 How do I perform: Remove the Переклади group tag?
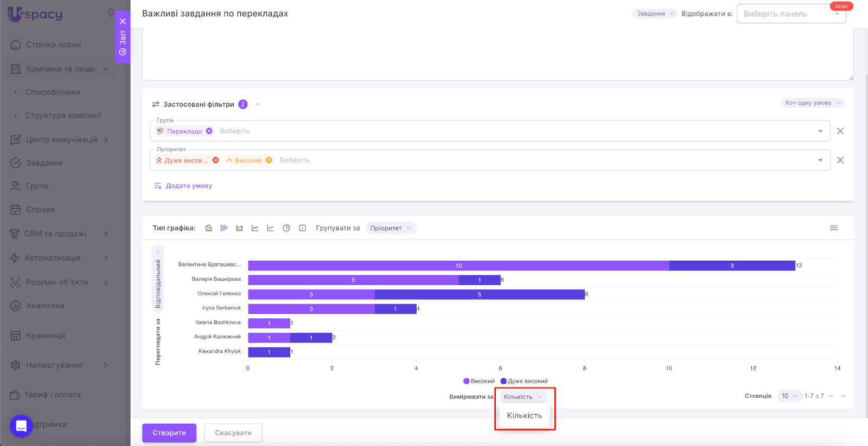click(209, 131)
